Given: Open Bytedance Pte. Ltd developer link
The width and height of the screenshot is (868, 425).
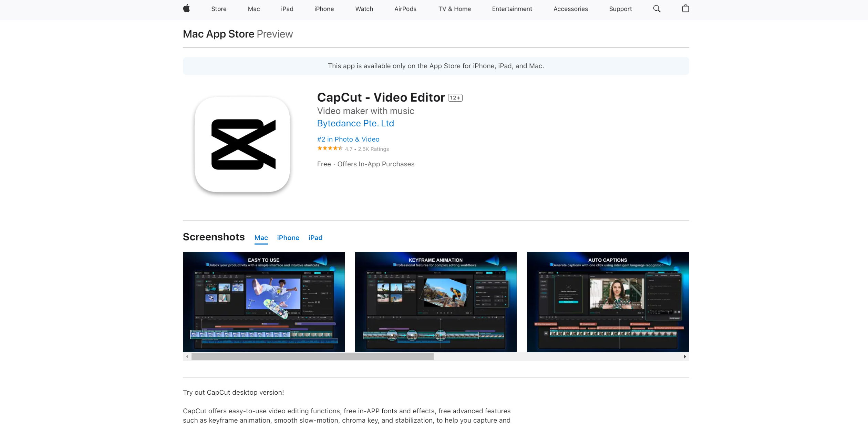Looking at the screenshot, I should click(355, 123).
